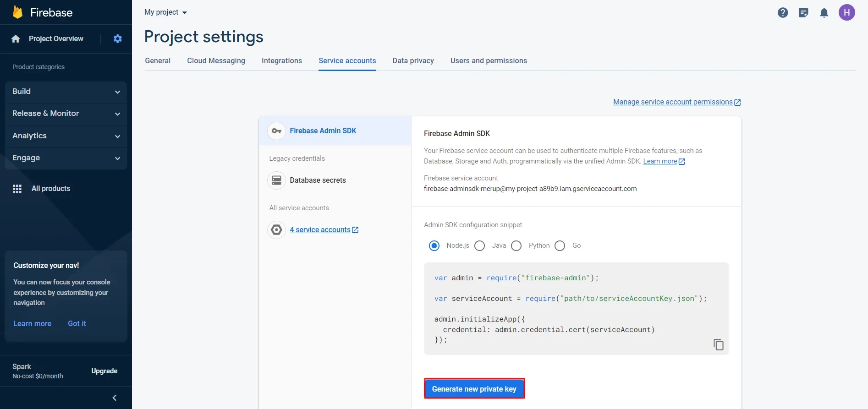Click Learn more link in Admin SDK description

(x=664, y=161)
